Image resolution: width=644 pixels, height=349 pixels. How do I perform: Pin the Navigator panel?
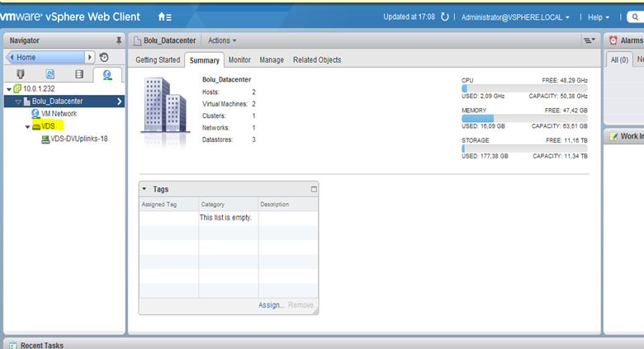click(x=119, y=40)
